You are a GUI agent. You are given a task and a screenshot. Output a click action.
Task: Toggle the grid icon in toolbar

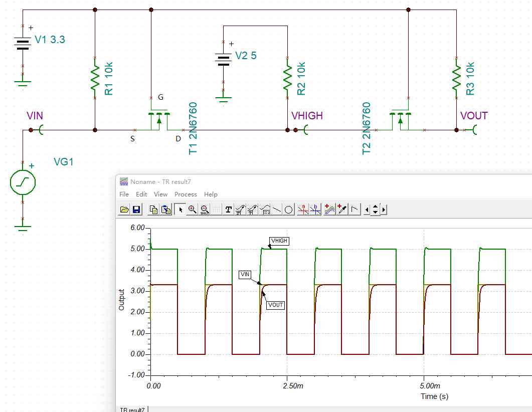click(217, 210)
